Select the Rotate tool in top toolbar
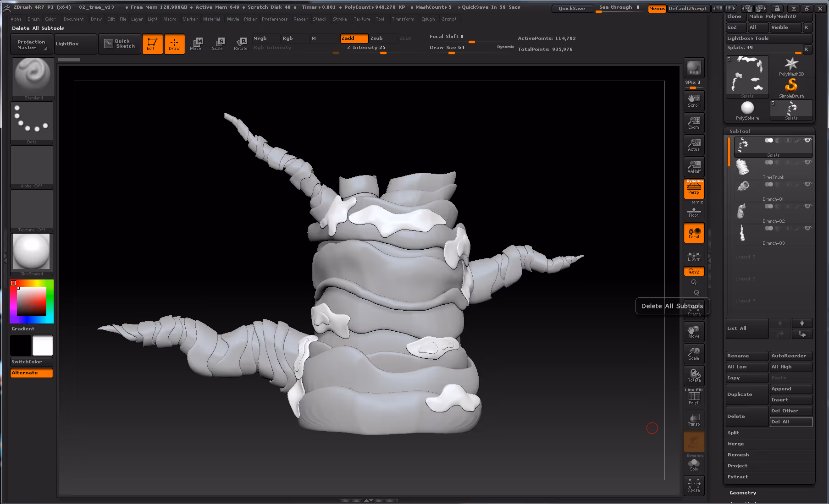The height and width of the screenshot is (504, 829). pos(241,44)
